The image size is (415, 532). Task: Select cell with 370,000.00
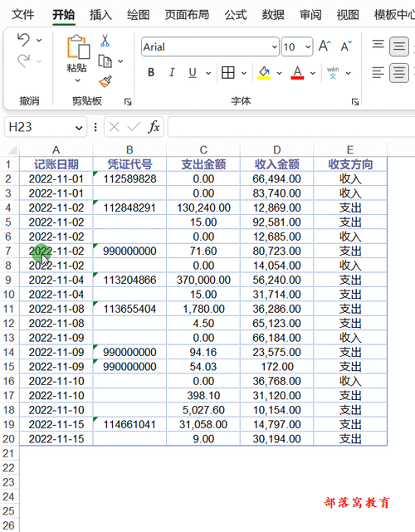coord(203,280)
